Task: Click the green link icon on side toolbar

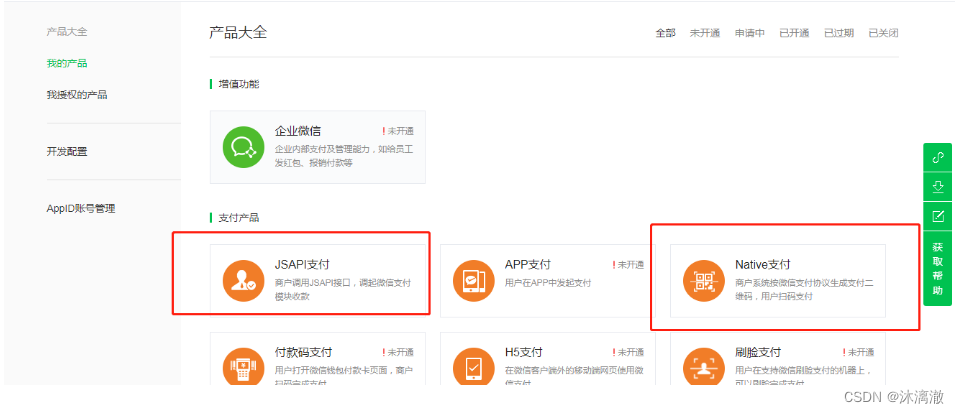Action: [x=938, y=158]
